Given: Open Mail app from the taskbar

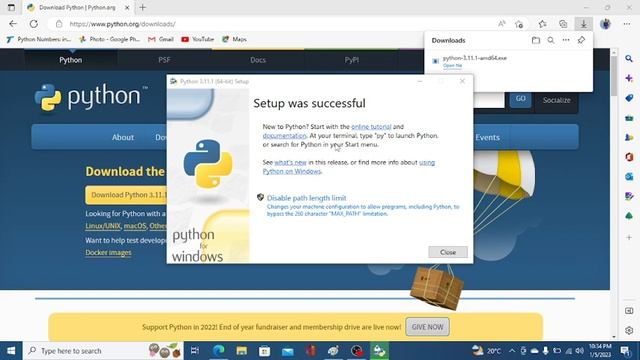Looking at the screenshot, I should [x=288, y=351].
